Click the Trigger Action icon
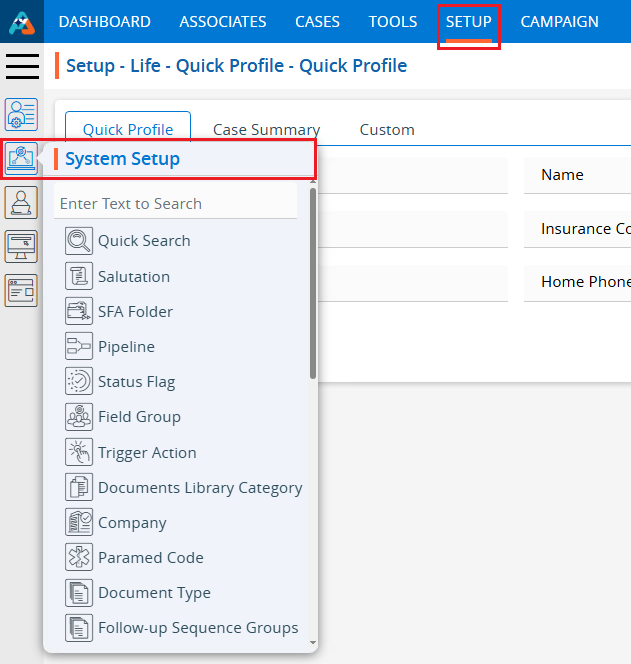 coord(79,453)
